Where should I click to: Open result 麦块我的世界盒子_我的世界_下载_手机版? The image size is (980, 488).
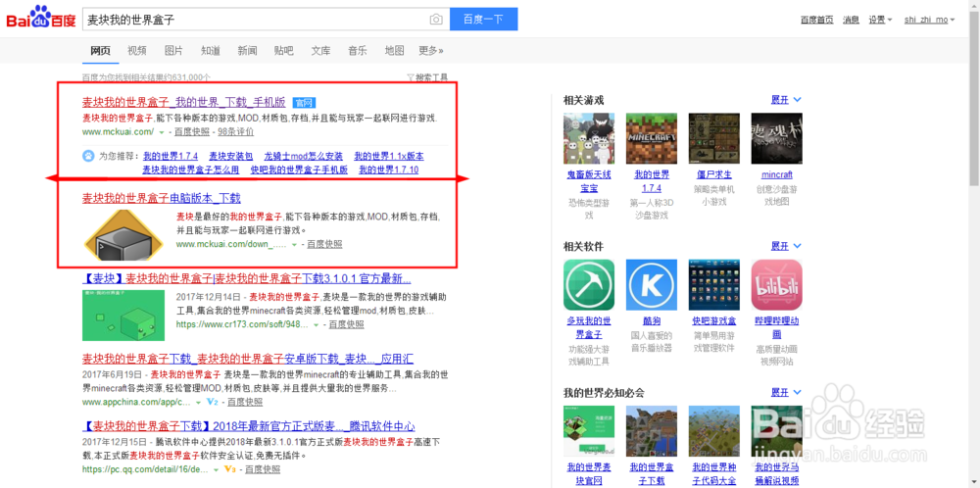[x=184, y=102]
